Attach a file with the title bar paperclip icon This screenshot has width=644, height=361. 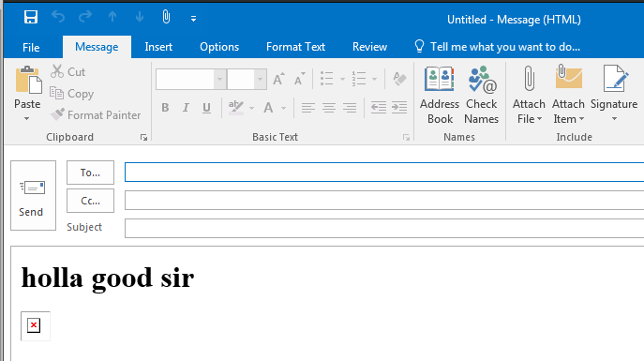pos(166,17)
